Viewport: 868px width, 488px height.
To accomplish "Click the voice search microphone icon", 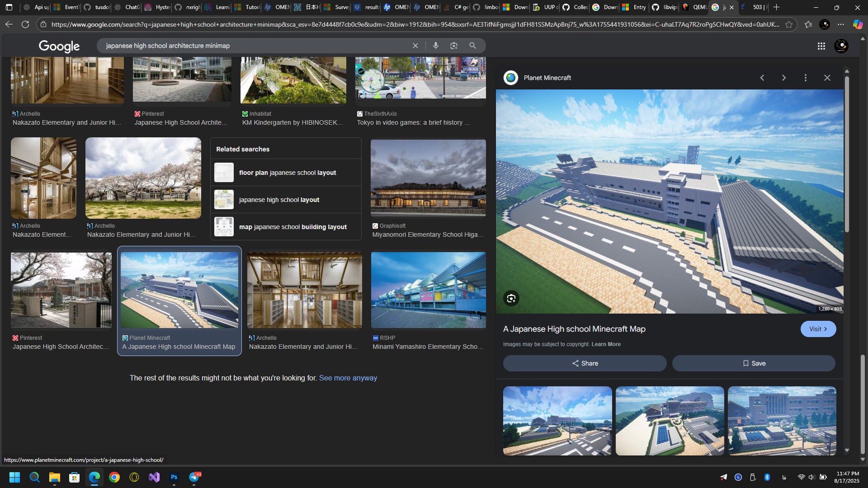I will point(435,46).
